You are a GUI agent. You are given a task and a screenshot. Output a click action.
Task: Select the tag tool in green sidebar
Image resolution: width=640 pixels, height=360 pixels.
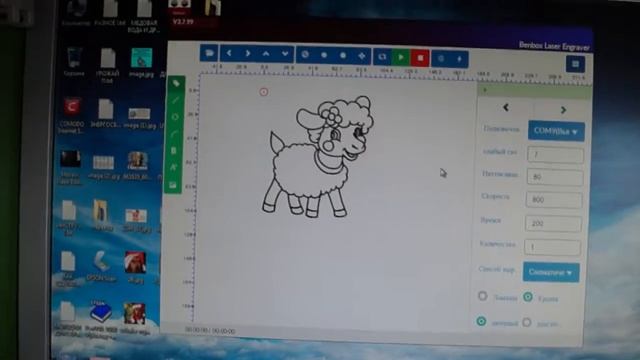click(x=176, y=84)
